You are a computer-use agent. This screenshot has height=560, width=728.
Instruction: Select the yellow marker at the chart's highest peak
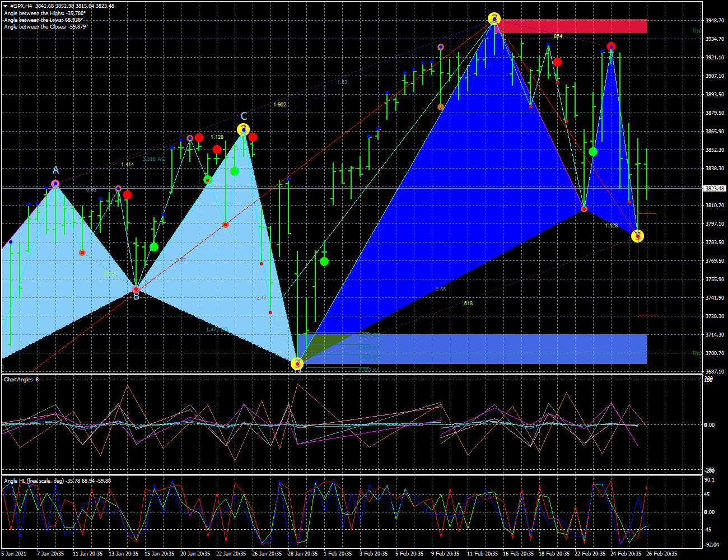coord(494,19)
